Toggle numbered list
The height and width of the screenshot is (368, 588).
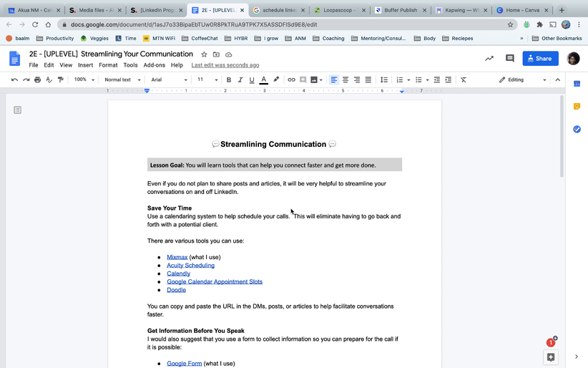[x=400, y=79]
